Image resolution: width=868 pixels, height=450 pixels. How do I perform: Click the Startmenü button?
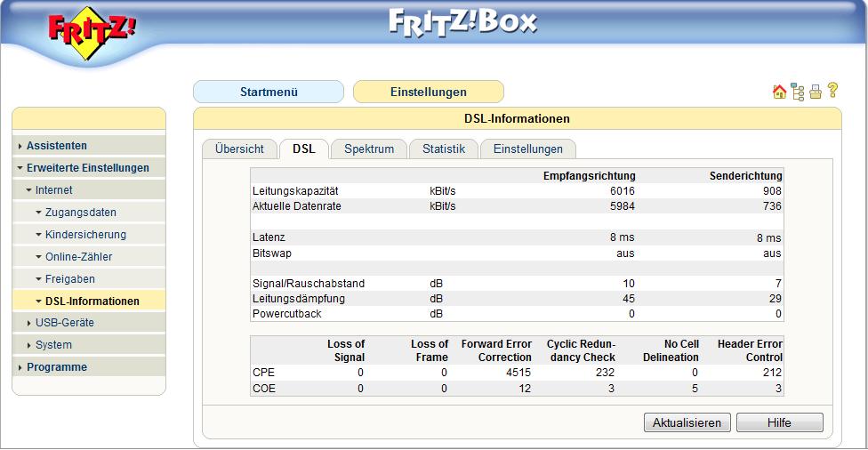pyautogui.click(x=269, y=92)
